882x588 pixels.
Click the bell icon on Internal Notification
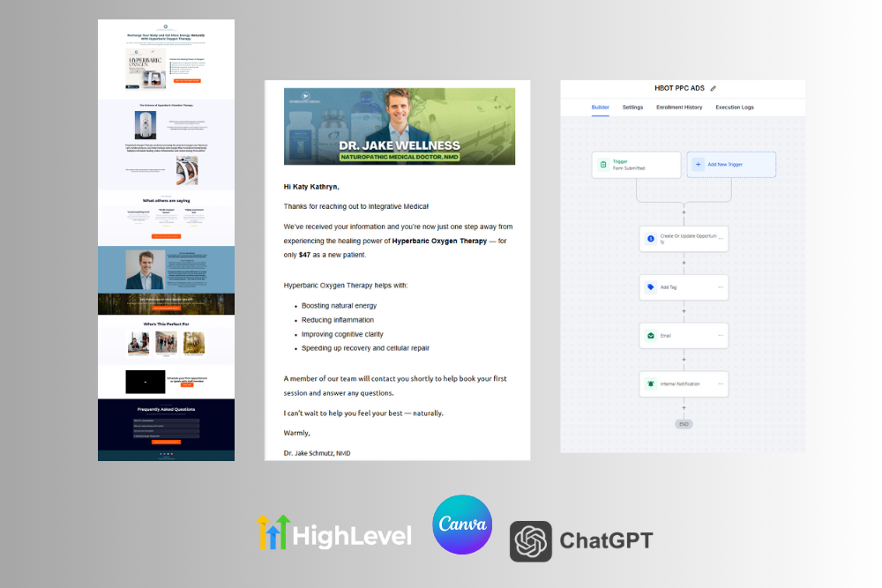pos(651,384)
